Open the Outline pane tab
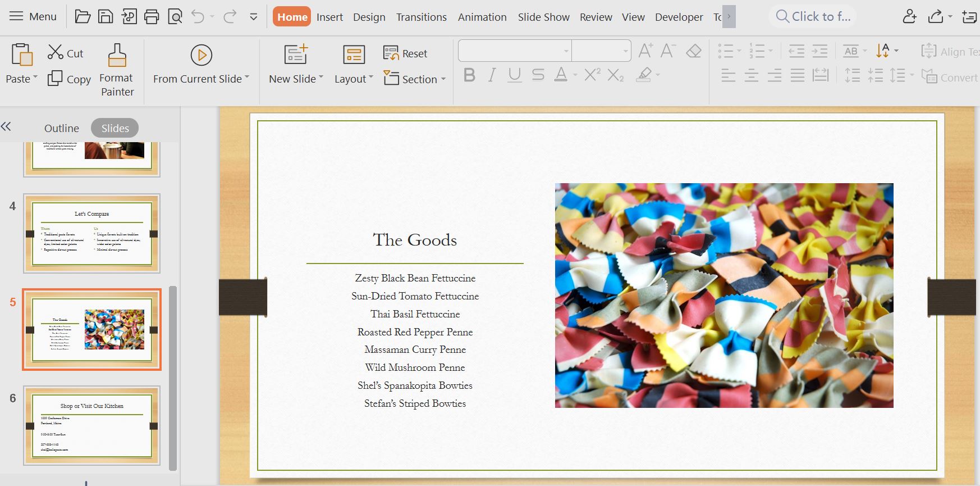The width and height of the screenshot is (980, 486). point(61,128)
